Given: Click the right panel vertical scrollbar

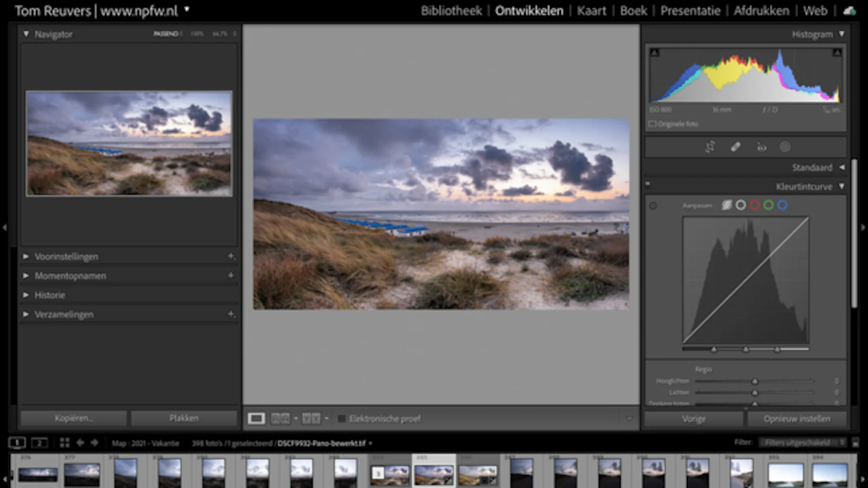Looking at the screenshot, I should click(x=854, y=233).
